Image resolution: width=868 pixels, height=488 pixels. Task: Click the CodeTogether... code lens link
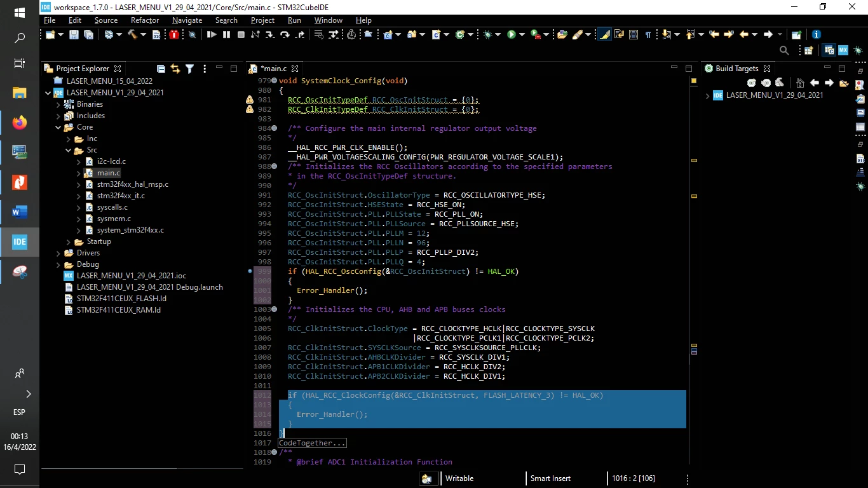point(313,443)
